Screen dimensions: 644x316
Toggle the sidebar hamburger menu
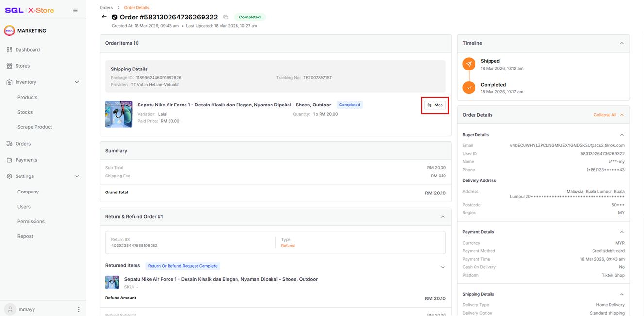pyautogui.click(x=75, y=10)
